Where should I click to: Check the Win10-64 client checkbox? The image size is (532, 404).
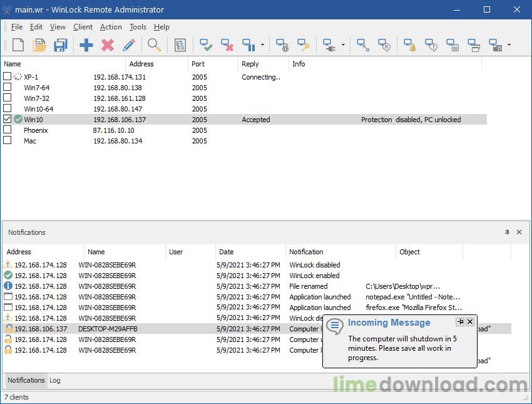pos(7,108)
